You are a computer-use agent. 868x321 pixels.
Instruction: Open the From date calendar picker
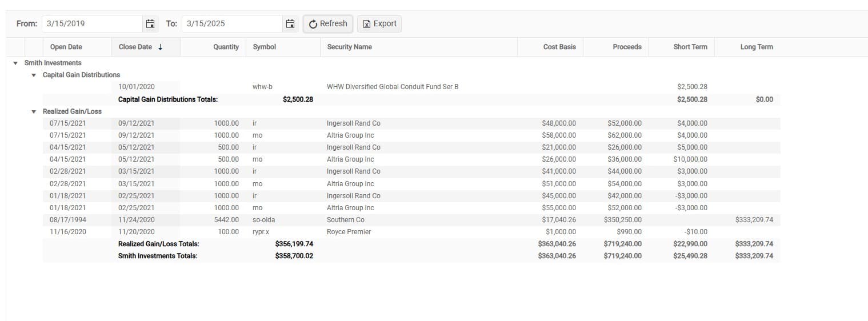[x=150, y=24]
